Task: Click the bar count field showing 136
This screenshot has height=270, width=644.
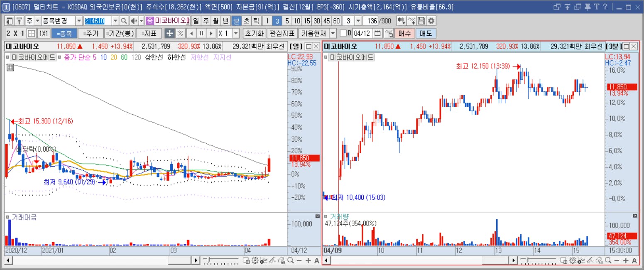Action: point(370,21)
